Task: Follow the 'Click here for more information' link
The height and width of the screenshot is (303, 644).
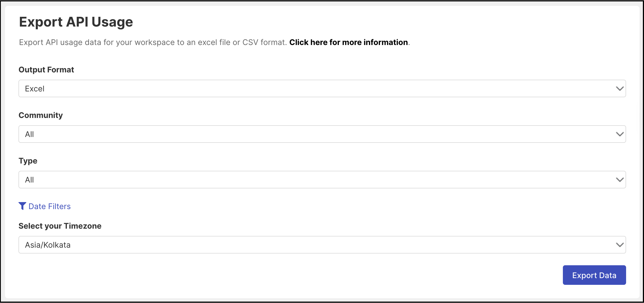Action: click(349, 42)
